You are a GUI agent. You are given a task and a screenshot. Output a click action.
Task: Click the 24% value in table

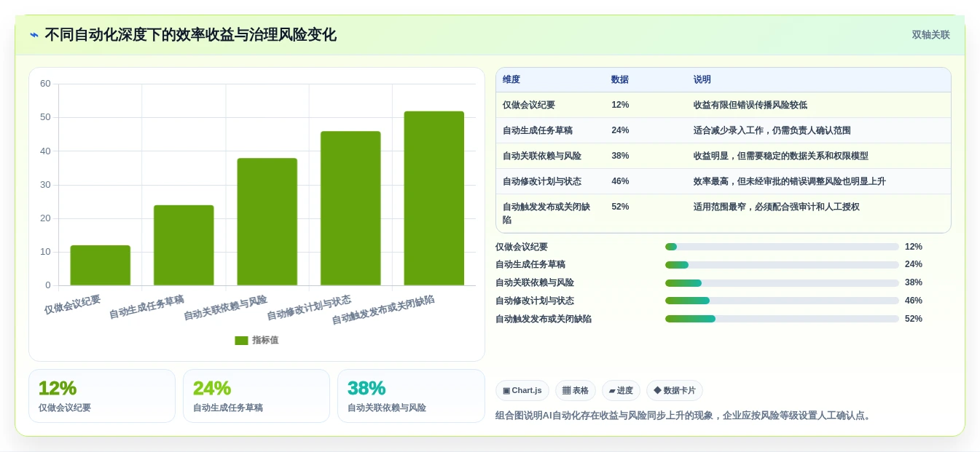pos(620,130)
